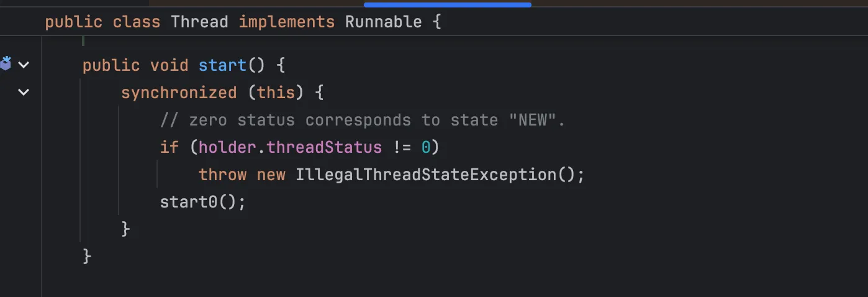868x297 pixels.
Task: Click the Thread class name in the header
Action: [x=199, y=22]
